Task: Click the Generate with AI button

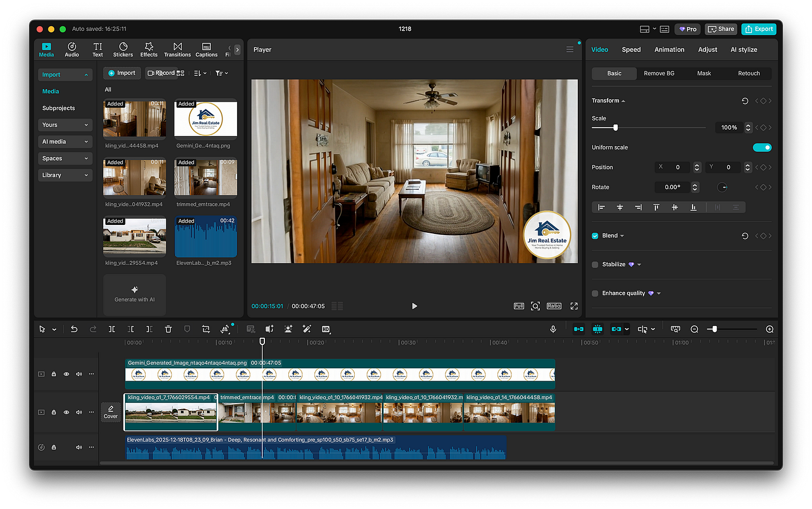Action: [134, 295]
